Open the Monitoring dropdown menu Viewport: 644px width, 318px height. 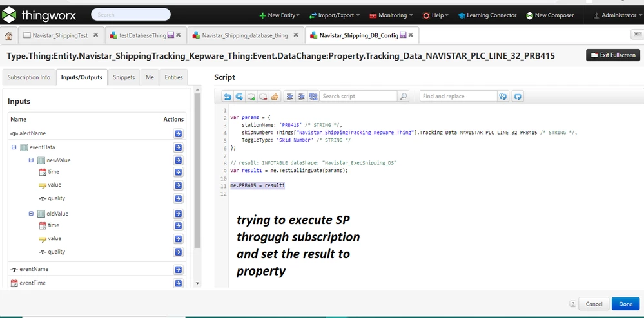pos(391,15)
